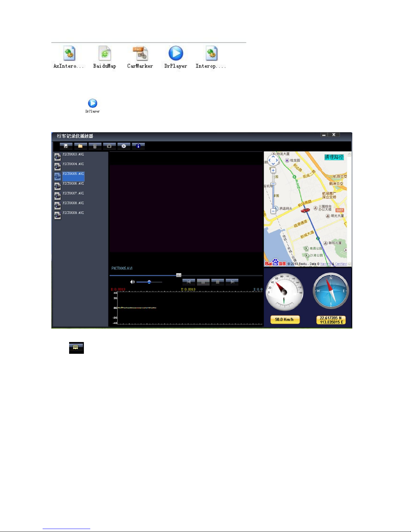Click the 行车记录仪播放器 window title
The image size is (411, 532).
tap(75, 136)
